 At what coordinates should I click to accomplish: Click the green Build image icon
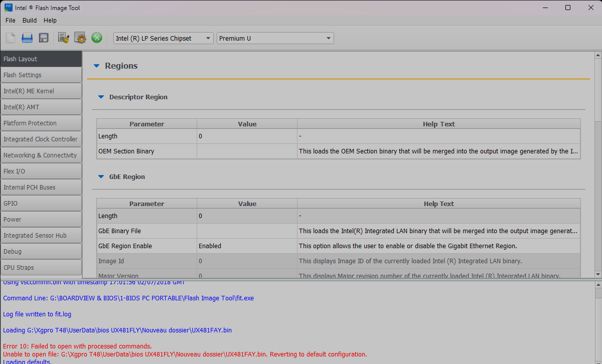click(x=96, y=38)
